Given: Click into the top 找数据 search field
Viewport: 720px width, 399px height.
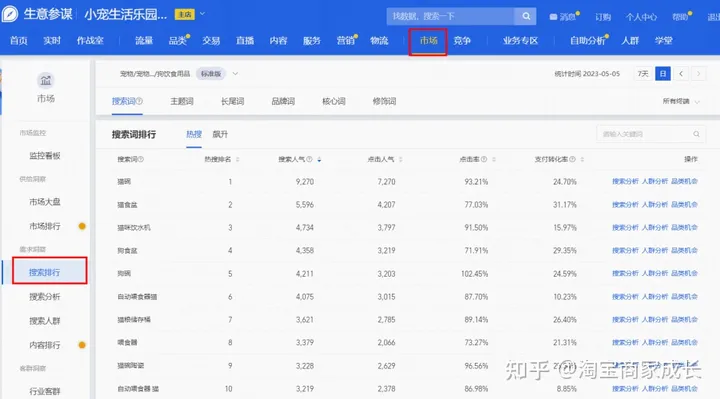Looking at the screenshot, I should [450, 17].
